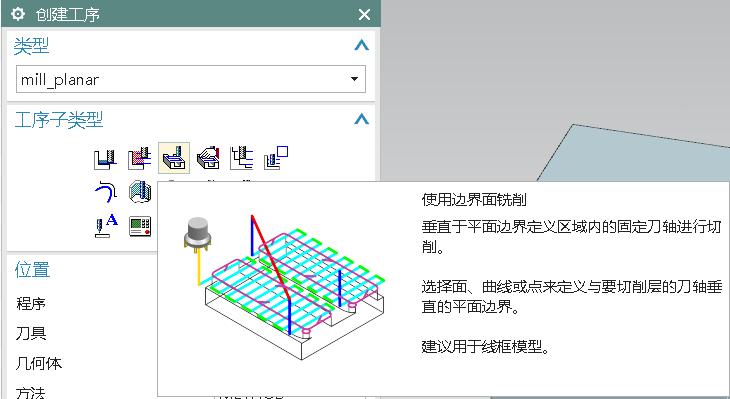Click the 方法 label
Image resolution: width=730 pixels, height=399 pixels.
click(31, 392)
